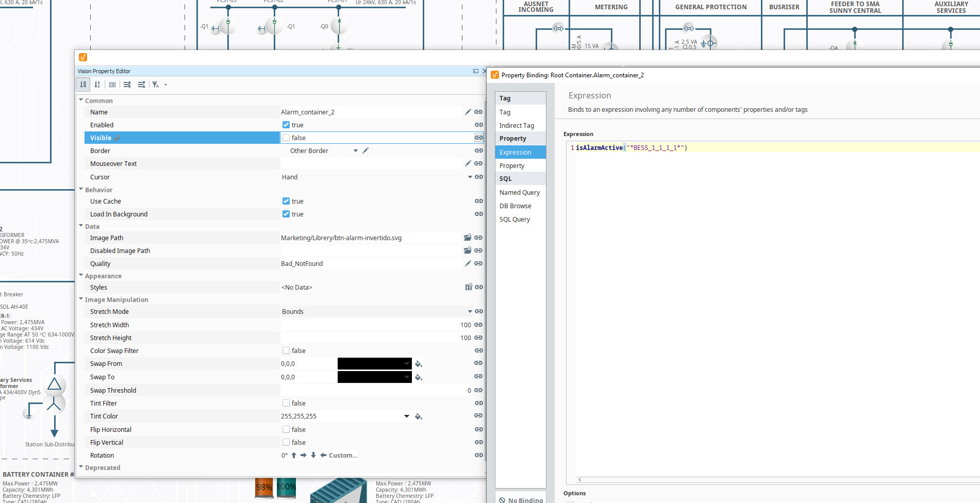Enable the Tint Filter checkbox

pos(286,403)
